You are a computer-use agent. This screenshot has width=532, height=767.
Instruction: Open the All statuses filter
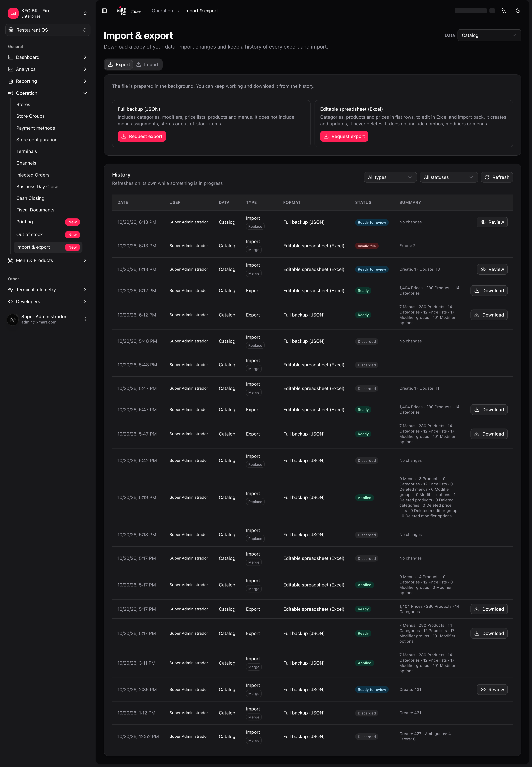[x=448, y=177]
